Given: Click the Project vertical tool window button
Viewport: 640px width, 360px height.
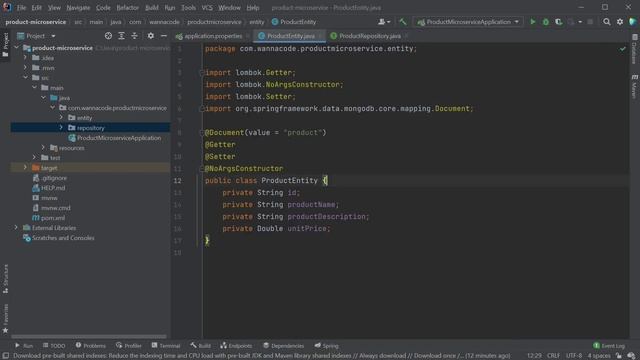Looking at the screenshot, I should click(x=6, y=45).
